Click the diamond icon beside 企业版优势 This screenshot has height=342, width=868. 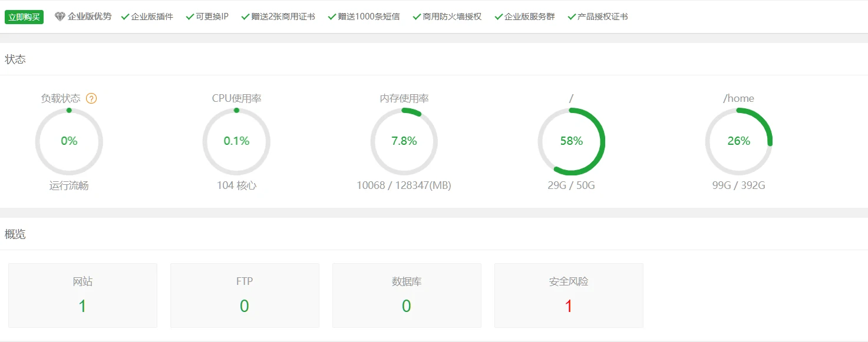coord(60,16)
